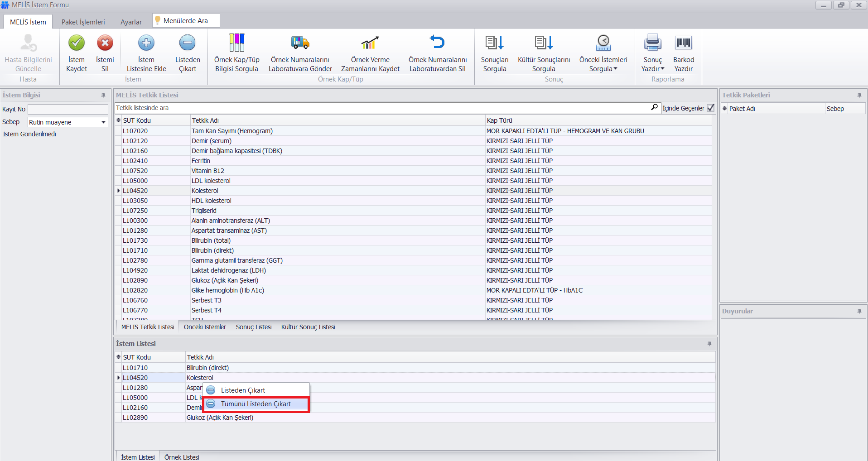
Task: Click Örnek Numaralarını Laboratuvara Gönder truck icon
Action: pyautogui.click(x=300, y=43)
